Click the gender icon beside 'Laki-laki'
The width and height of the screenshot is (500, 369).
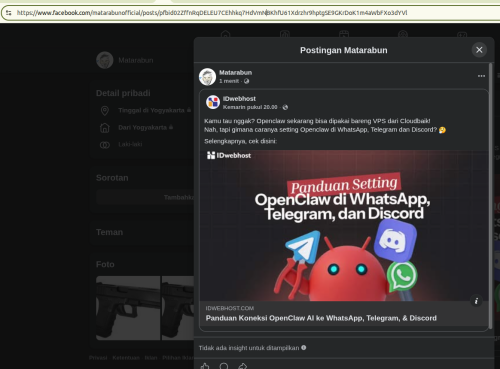point(105,145)
